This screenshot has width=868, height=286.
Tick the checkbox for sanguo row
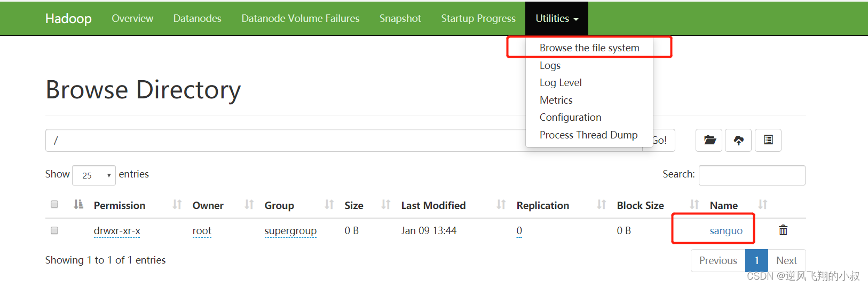pyautogui.click(x=54, y=230)
